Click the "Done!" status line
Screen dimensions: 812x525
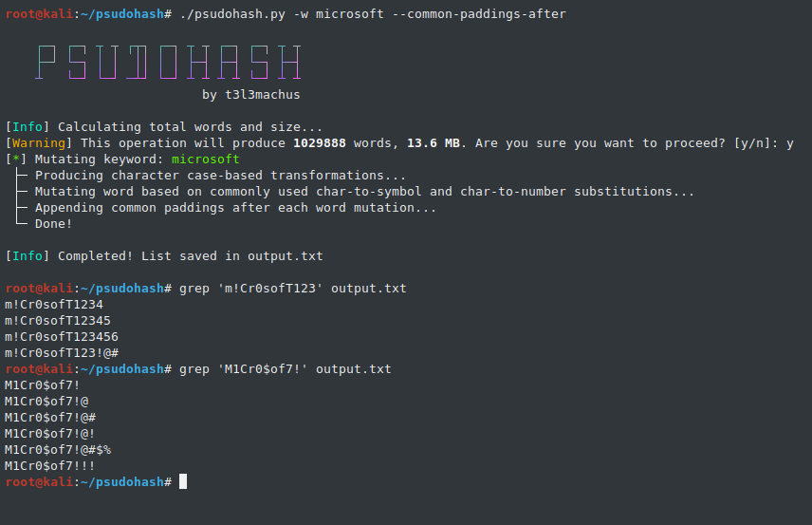point(53,224)
